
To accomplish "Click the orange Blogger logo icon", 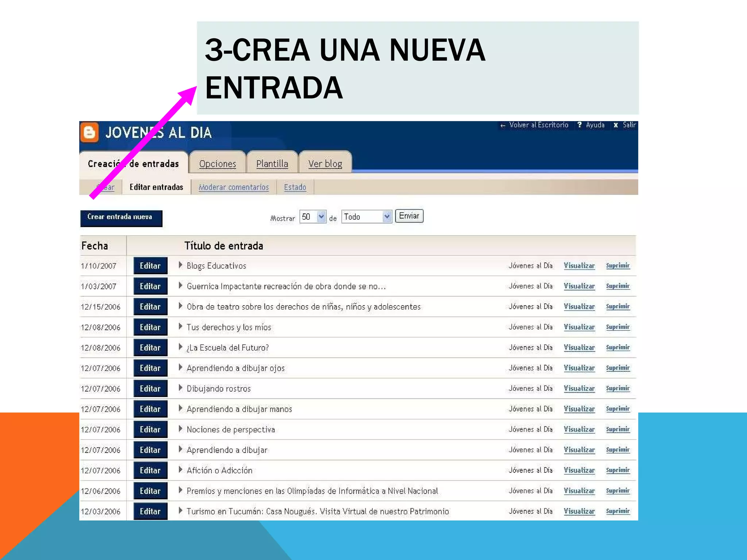I will [90, 132].
